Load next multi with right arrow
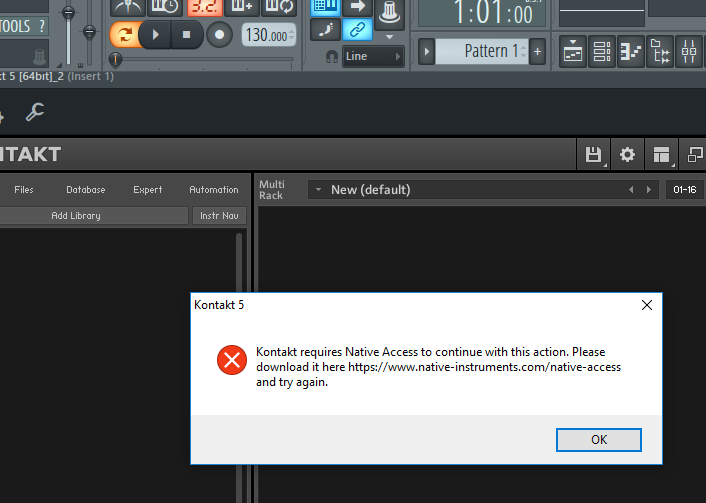This screenshot has height=503, width=706. click(x=649, y=190)
